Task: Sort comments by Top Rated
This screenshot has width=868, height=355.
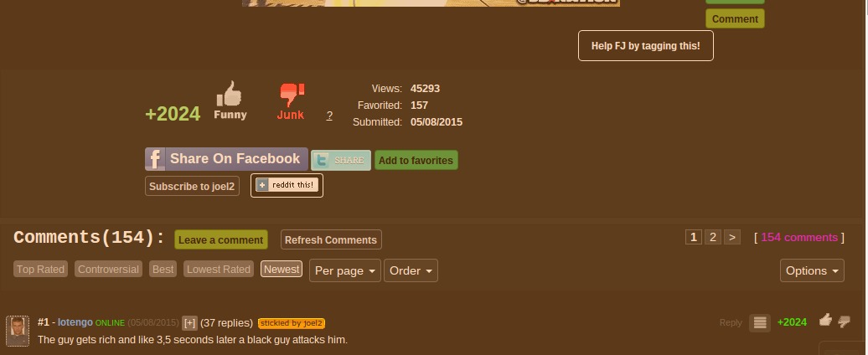Action: pos(40,269)
